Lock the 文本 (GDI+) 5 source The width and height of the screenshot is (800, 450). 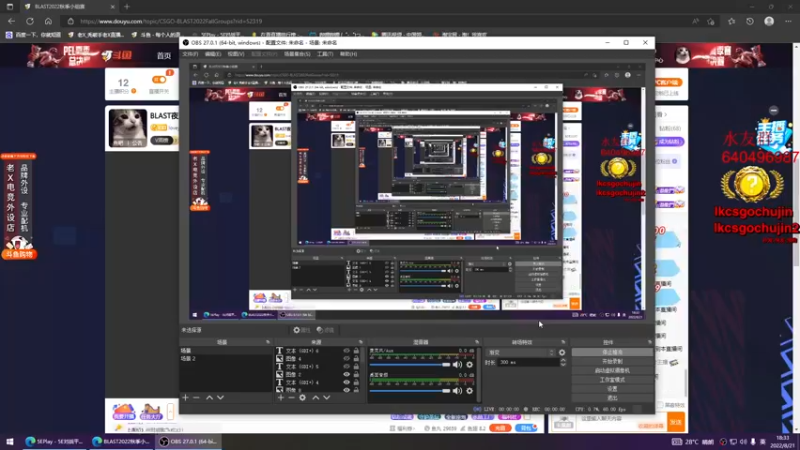point(356,366)
